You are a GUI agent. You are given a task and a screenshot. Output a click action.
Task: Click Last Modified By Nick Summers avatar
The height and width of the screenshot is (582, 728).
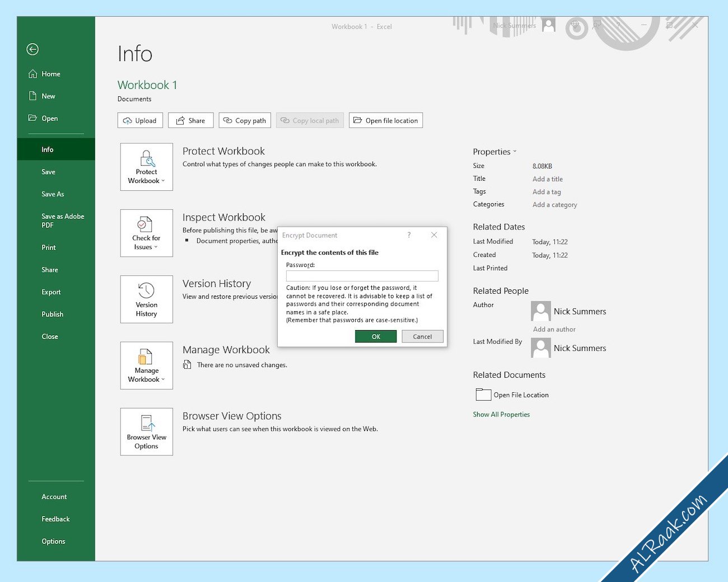coord(541,348)
